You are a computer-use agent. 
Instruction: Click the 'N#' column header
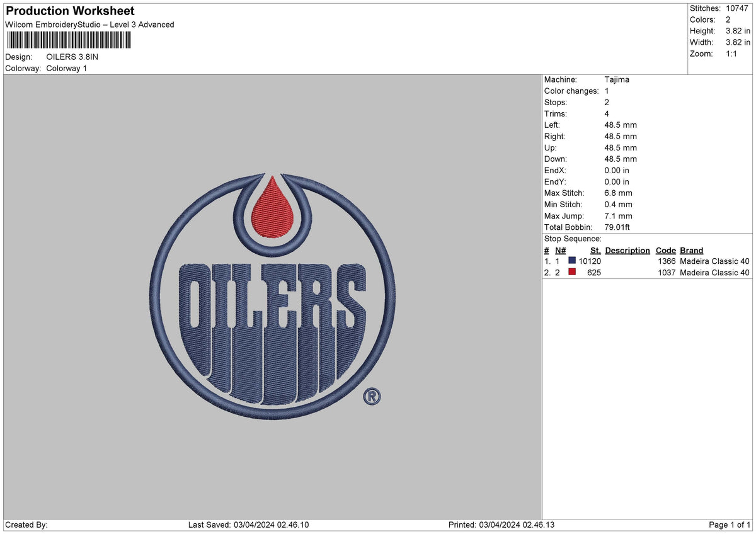point(561,250)
